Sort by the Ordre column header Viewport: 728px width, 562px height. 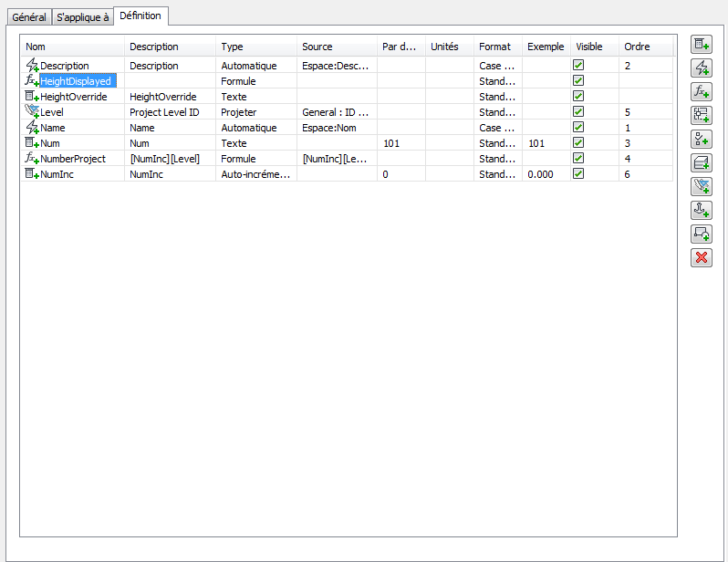coord(646,47)
